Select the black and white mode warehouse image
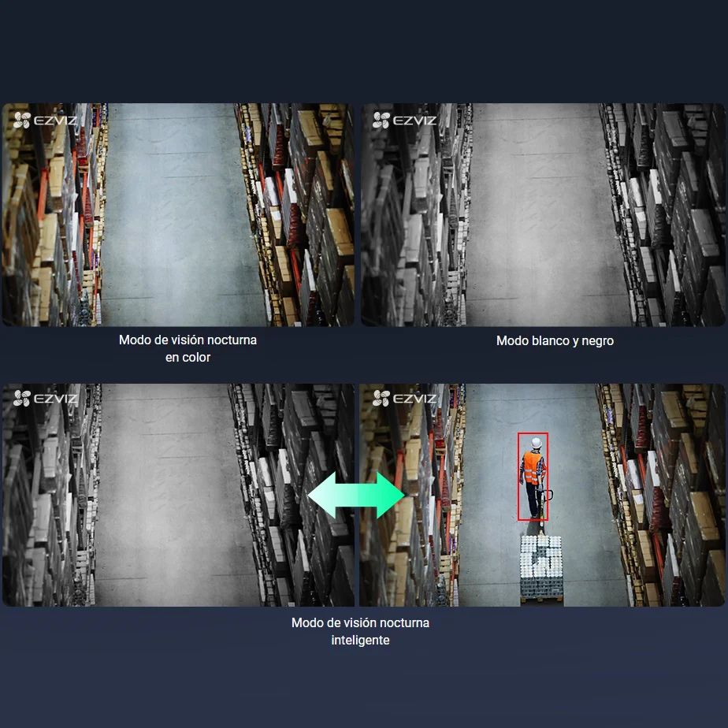This screenshot has height=728, width=728. (x=543, y=214)
